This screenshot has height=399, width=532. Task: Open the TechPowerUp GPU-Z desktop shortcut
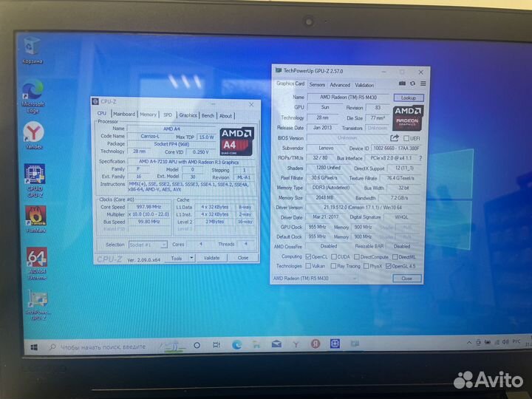tap(38, 304)
